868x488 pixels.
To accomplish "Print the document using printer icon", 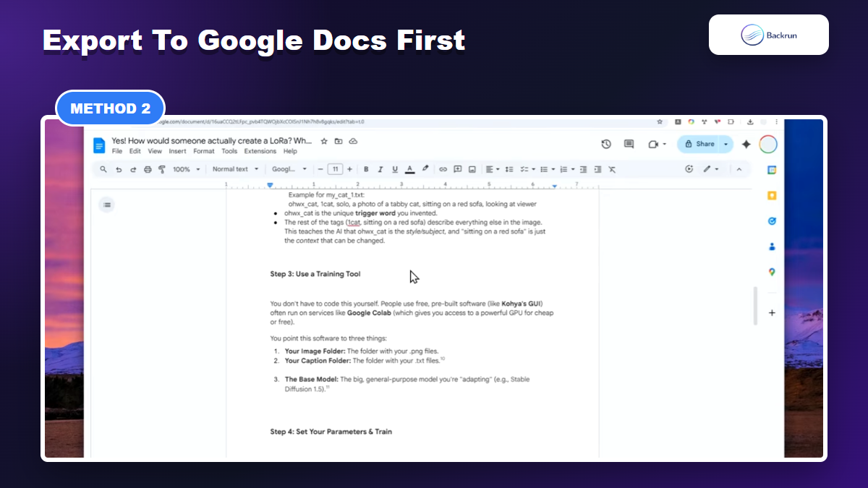I will [x=148, y=169].
